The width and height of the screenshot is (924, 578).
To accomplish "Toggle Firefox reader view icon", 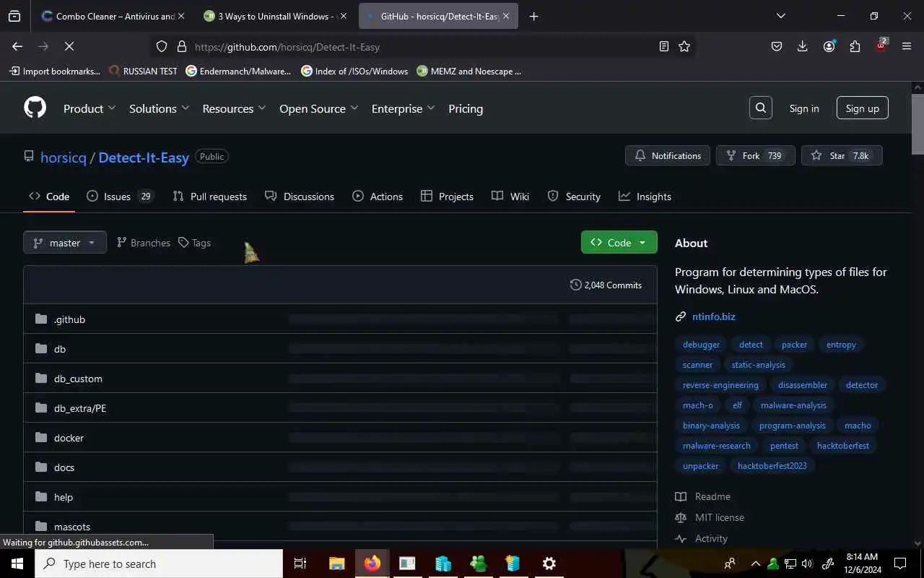I will 663,46.
